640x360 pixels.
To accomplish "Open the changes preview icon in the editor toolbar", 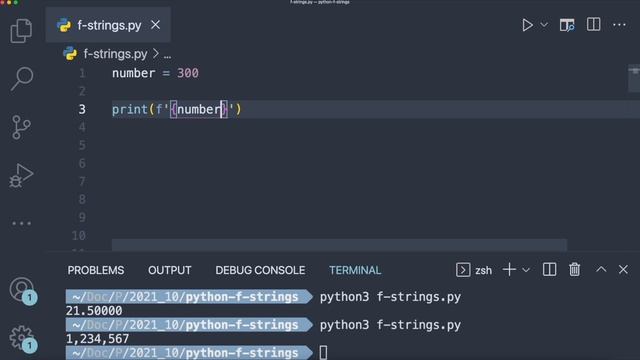I will coord(567,25).
